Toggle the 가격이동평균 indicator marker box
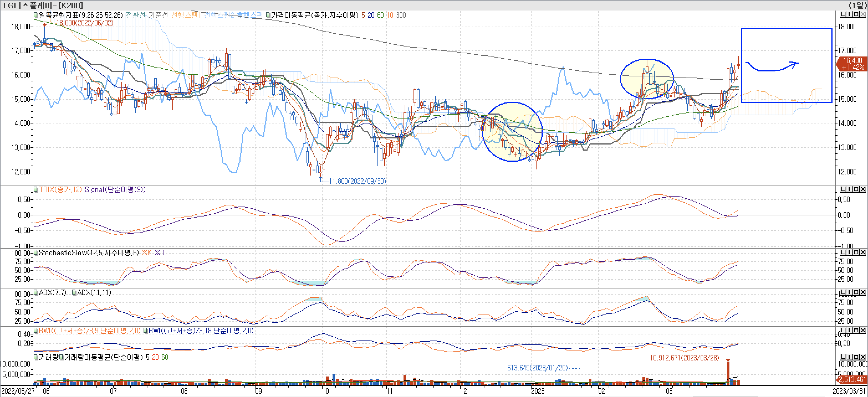 pos(268,15)
